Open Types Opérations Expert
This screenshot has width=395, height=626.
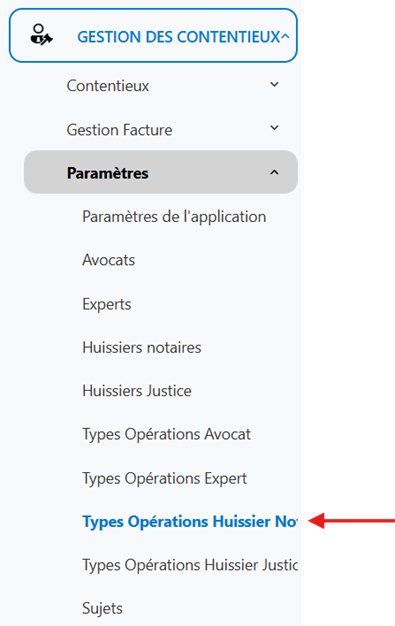pos(165,478)
